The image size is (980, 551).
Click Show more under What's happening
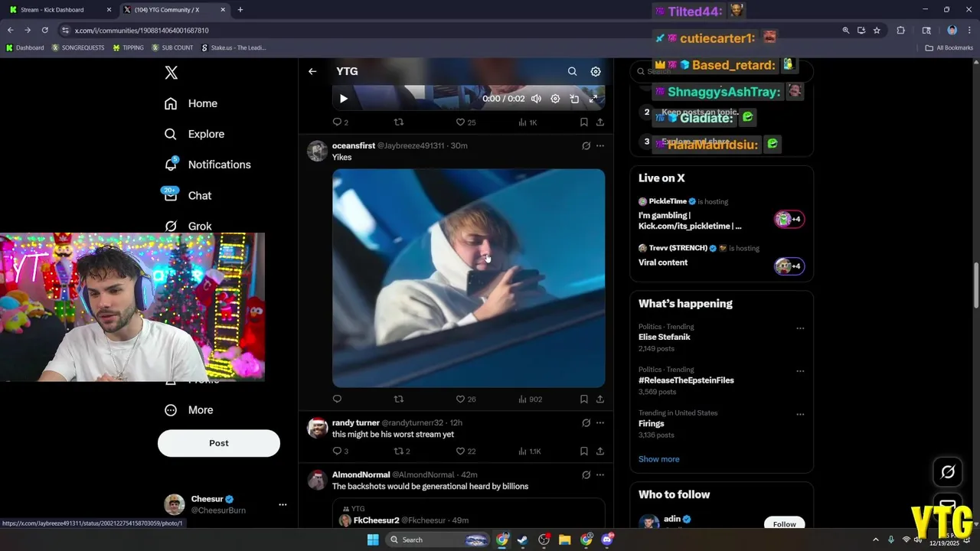[x=659, y=459]
